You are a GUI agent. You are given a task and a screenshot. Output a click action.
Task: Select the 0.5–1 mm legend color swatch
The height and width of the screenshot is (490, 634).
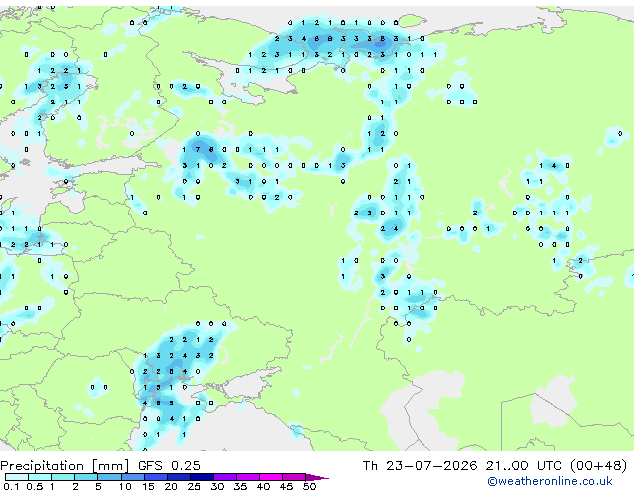(x=40, y=477)
